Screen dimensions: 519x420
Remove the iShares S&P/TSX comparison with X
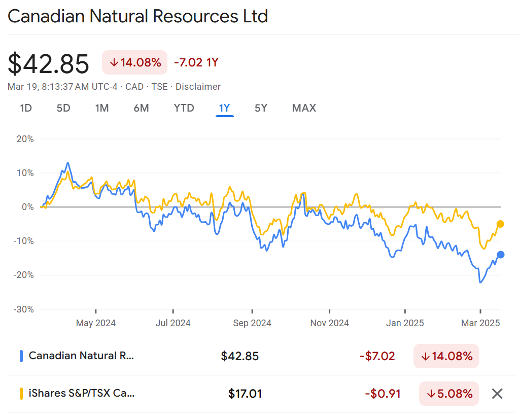(x=497, y=394)
